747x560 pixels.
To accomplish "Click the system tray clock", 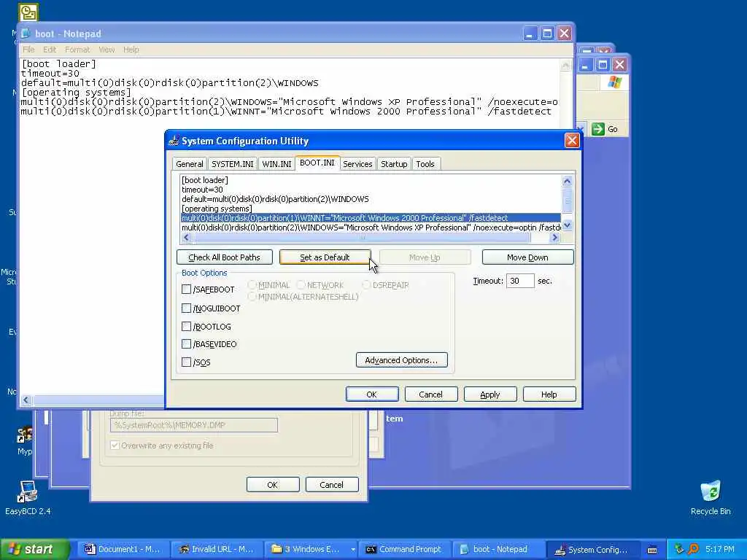I will pos(719,549).
